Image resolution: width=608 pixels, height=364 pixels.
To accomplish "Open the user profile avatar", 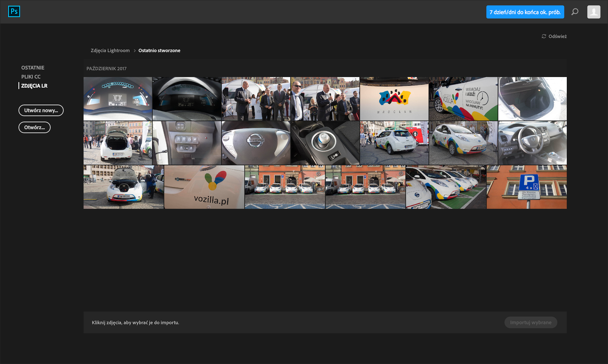I will click(x=594, y=12).
